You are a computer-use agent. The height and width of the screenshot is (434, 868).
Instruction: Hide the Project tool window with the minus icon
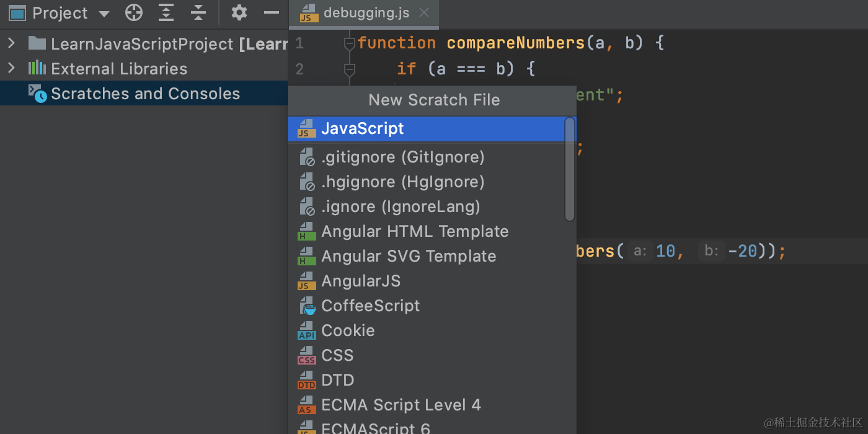pos(271,13)
